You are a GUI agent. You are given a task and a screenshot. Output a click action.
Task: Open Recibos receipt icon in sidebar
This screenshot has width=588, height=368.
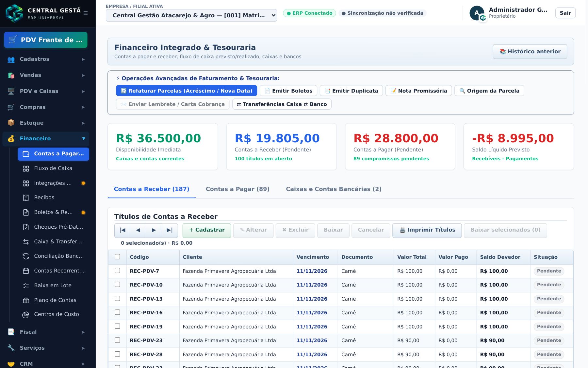tap(26, 198)
